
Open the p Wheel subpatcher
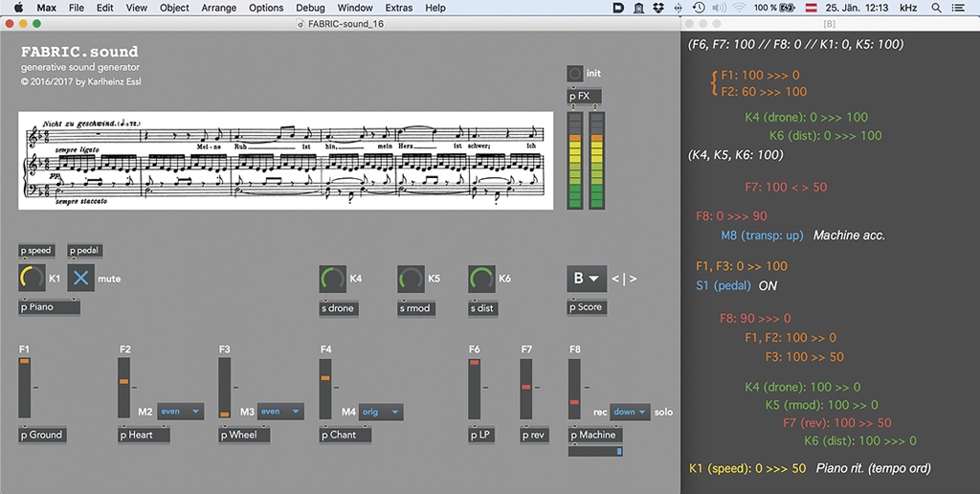244,436
